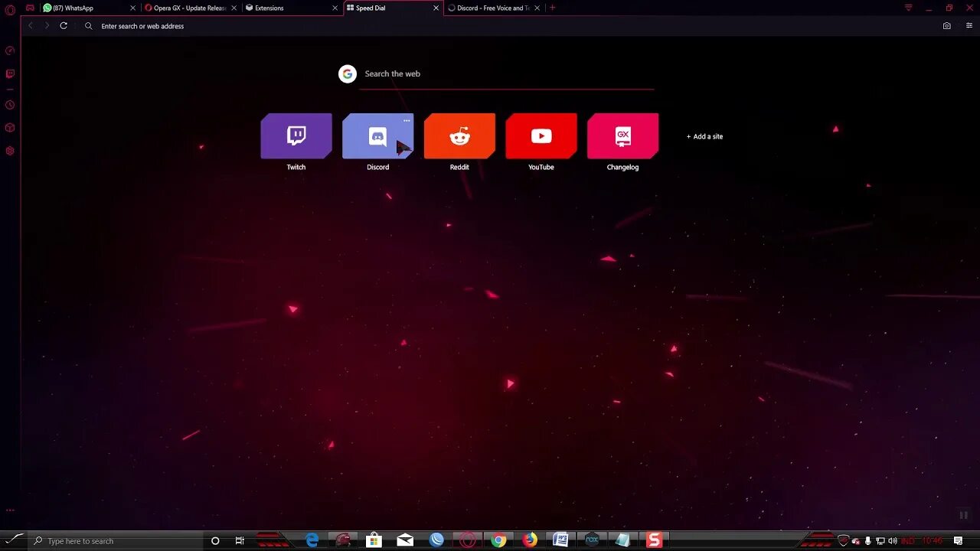Screen dimensions: 980x551
Task: Open Task View on the taskbar
Action: tap(240, 541)
